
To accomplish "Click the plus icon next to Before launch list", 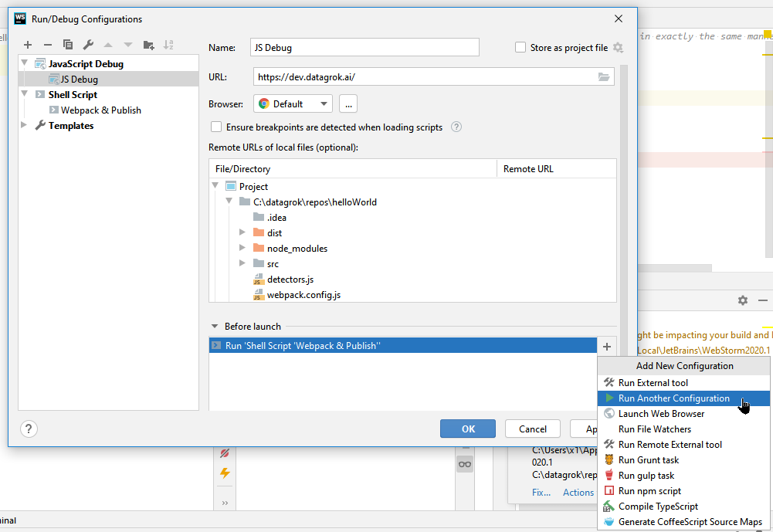I will tap(607, 346).
